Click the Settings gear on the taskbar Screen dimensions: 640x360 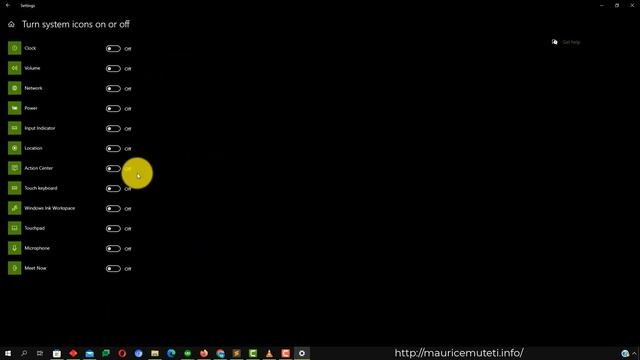(x=302, y=353)
